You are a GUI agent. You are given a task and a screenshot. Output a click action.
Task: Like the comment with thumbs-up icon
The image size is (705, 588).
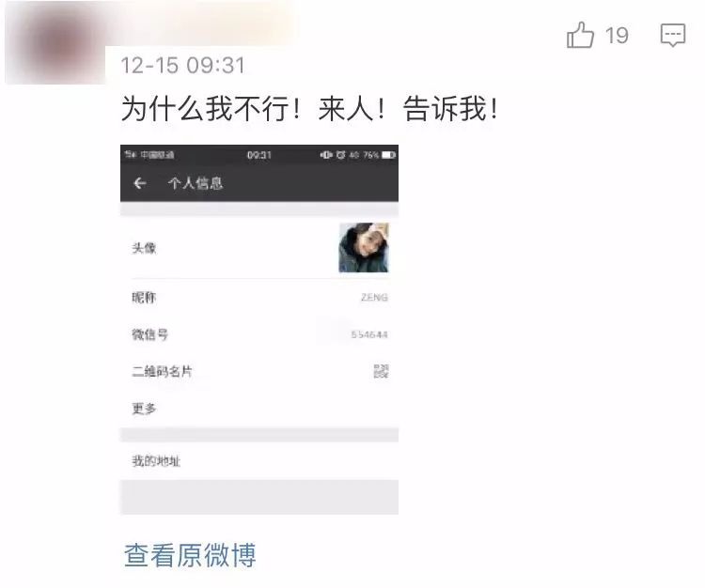[x=580, y=35]
